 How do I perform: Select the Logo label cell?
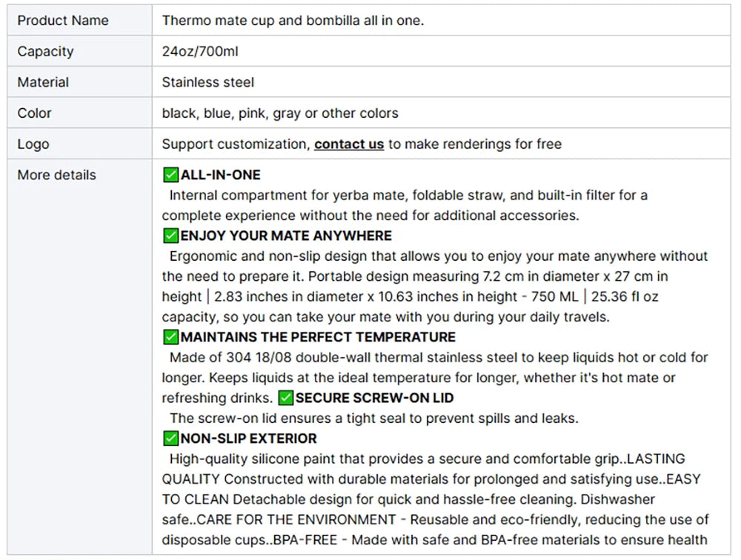click(79, 144)
